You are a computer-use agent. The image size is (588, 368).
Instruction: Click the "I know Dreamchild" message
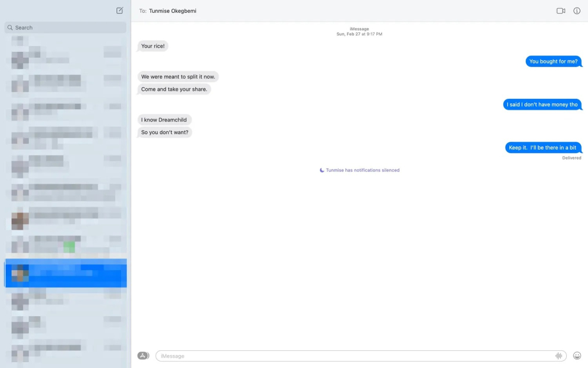pos(165,120)
